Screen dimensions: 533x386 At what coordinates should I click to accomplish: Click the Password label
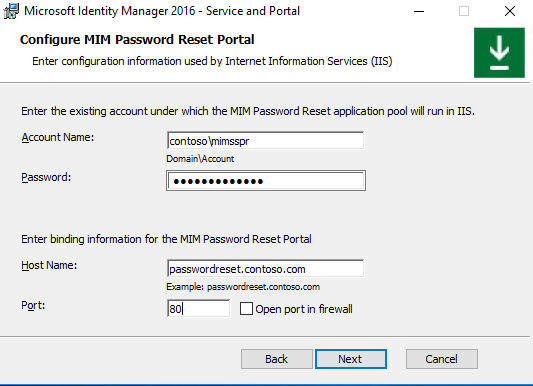click(x=46, y=177)
